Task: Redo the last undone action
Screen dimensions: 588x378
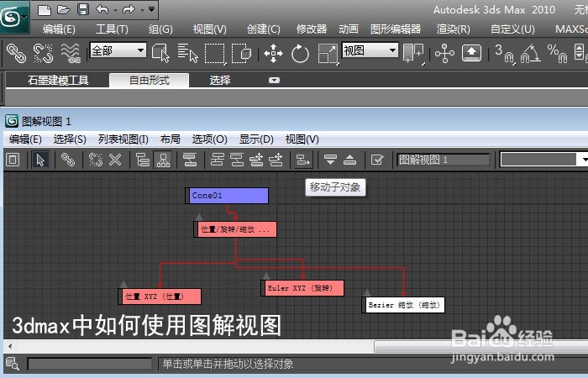Action: (x=129, y=9)
